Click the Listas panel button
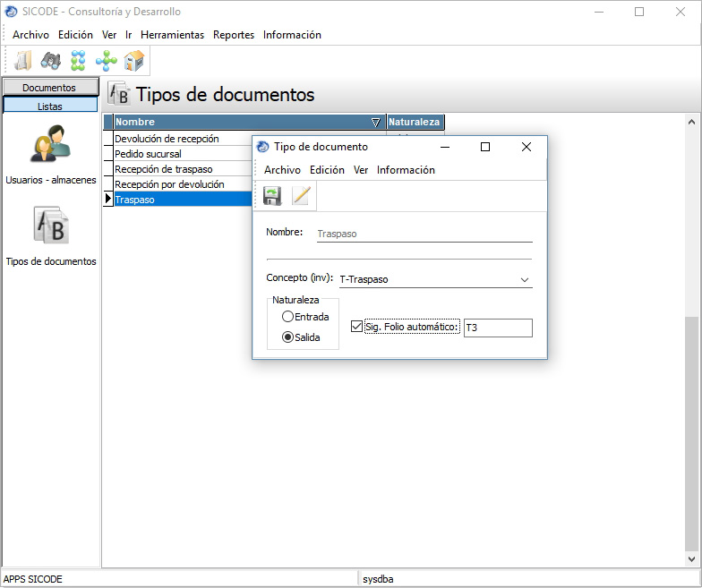The height and width of the screenshot is (588, 702). pyautogui.click(x=49, y=106)
